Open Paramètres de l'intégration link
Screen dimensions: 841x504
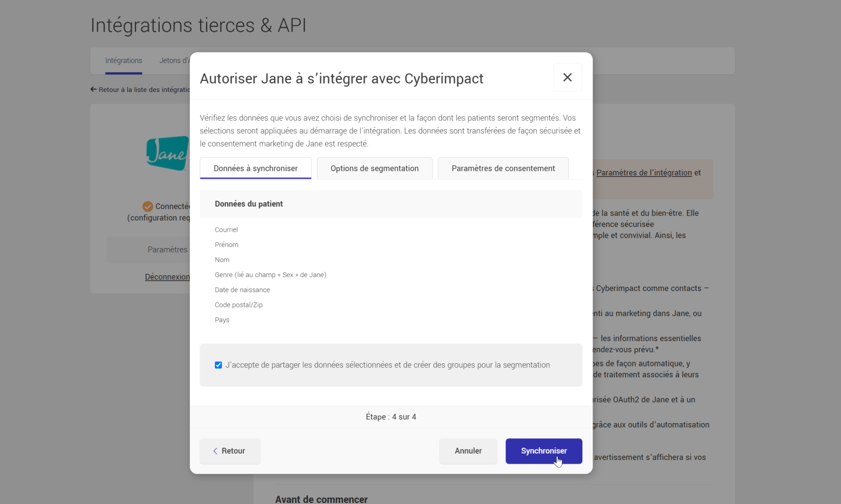pyautogui.click(x=644, y=173)
